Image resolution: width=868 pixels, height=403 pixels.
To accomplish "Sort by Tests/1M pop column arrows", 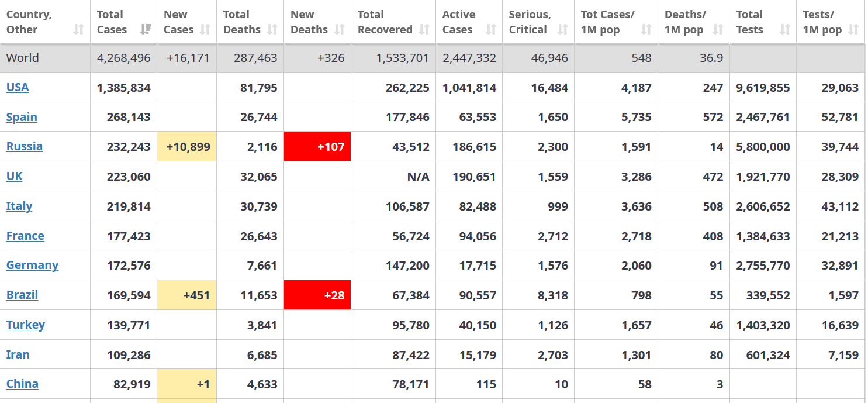I will pos(853,29).
